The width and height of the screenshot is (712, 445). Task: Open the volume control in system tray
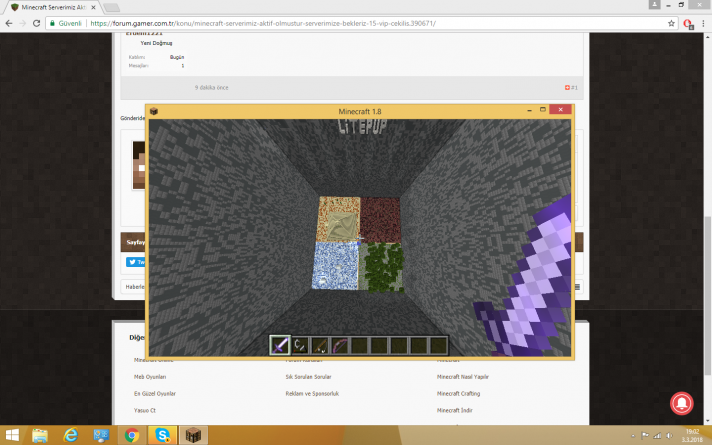pos(669,435)
